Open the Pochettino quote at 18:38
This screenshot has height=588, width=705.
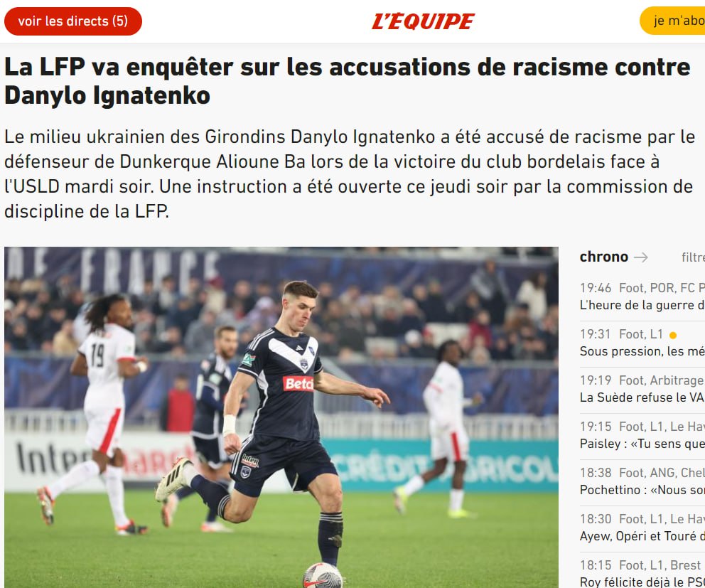[642, 489]
